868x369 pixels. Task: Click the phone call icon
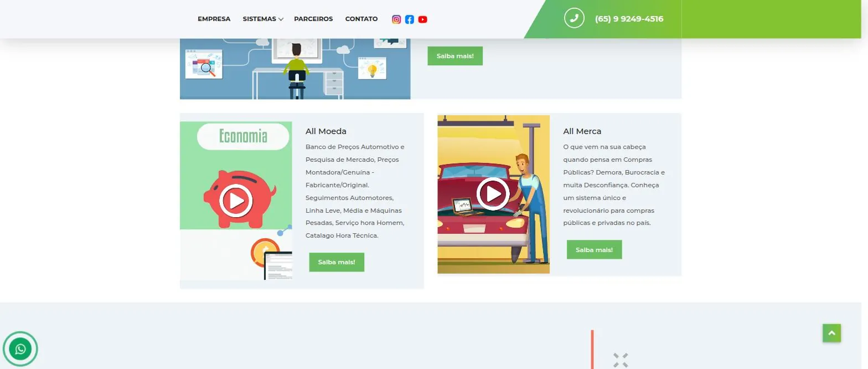(574, 18)
